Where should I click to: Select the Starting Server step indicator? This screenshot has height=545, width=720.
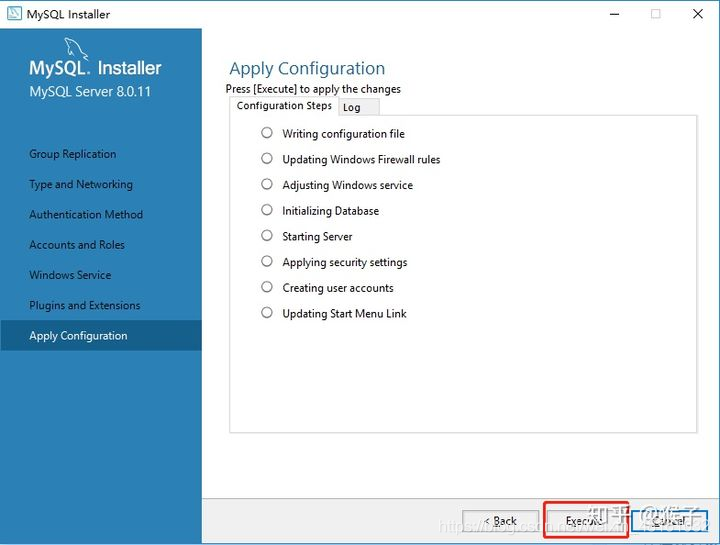(267, 236)
